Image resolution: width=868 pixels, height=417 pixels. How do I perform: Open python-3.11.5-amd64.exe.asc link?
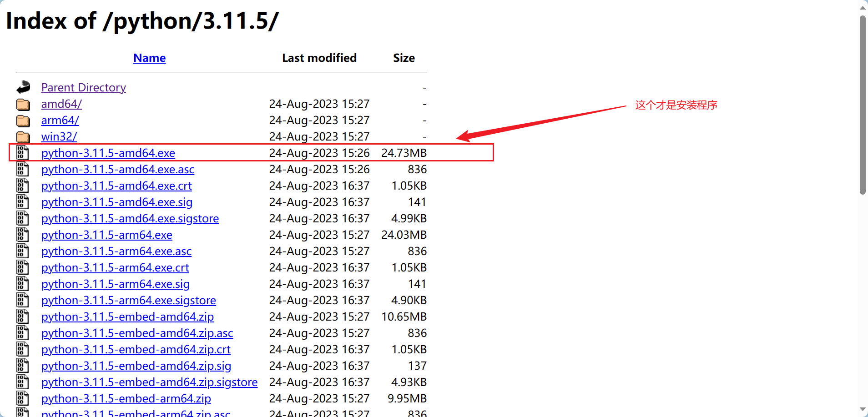tap(118, 169)
